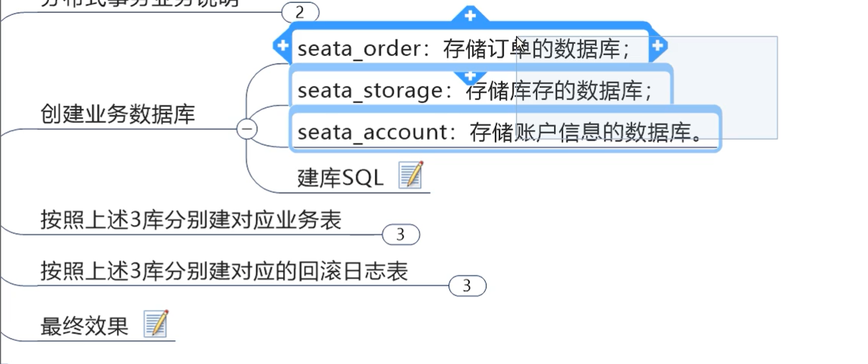Select the seata_account database topic

point(505,131)
